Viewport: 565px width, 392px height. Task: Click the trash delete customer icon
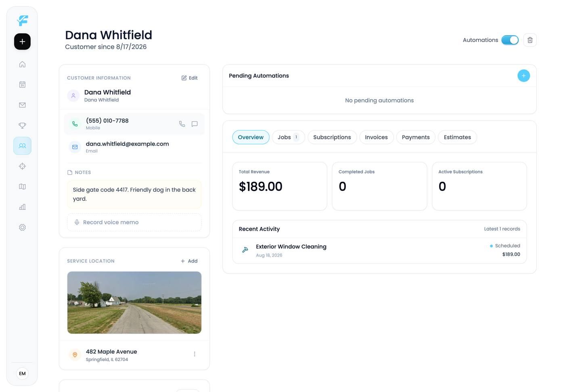530,40
